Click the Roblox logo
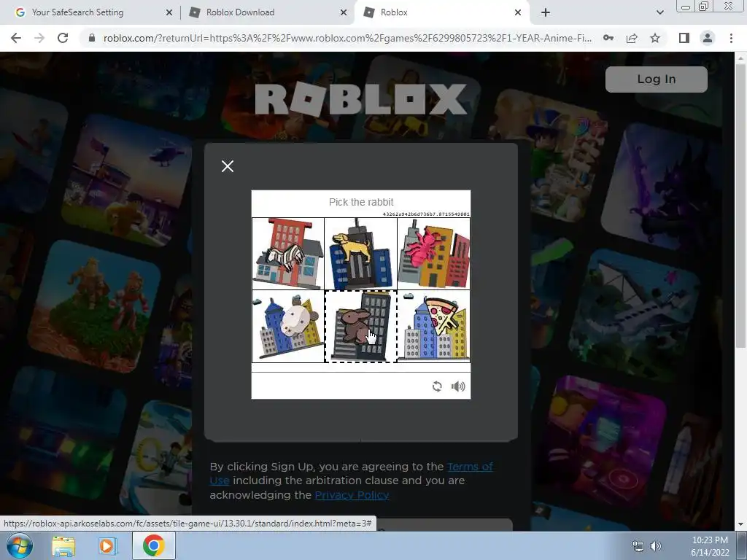The width and height of the screenshot is (747, 560). pyautogui.click(x=360, y=99)
